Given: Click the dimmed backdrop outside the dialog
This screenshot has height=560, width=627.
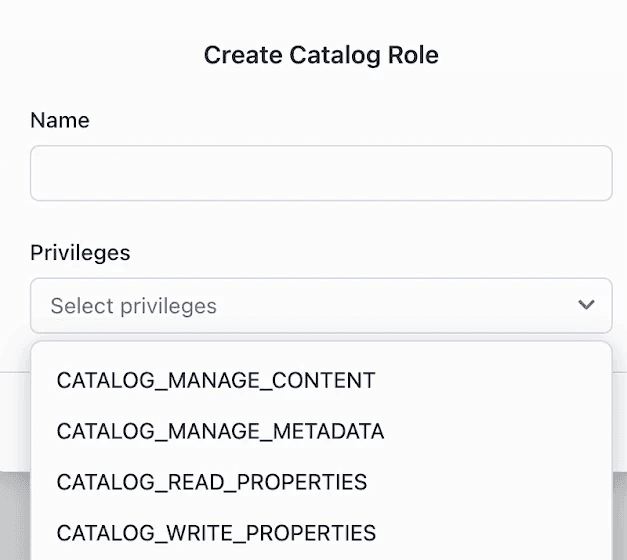Looking at the screenshot, I should (x=15, y=515).
